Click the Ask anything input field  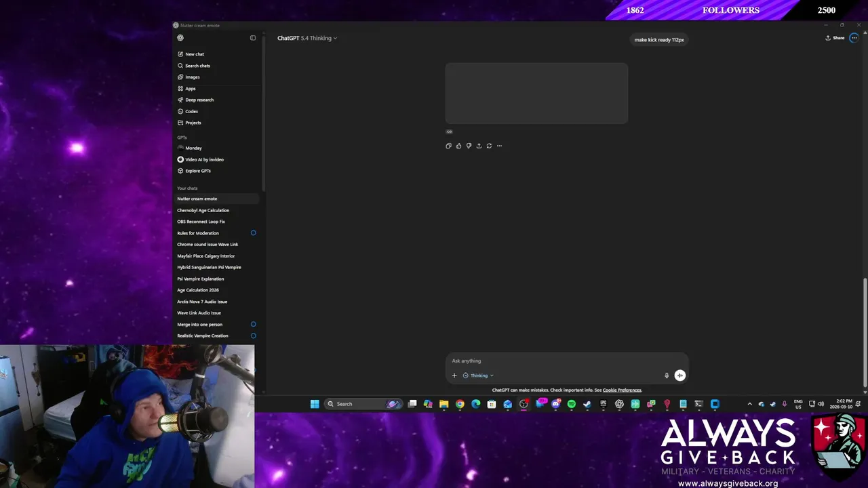tap(566, 361)
